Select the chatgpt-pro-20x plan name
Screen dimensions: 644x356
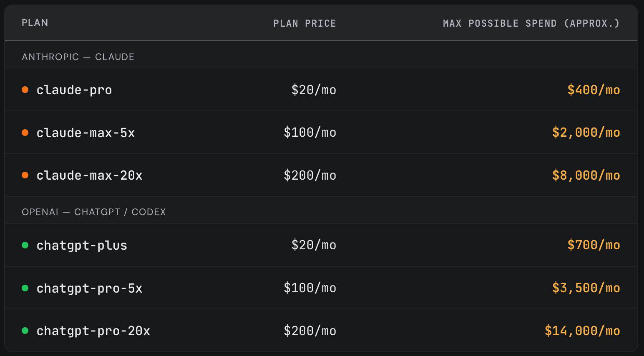[93, 331]
